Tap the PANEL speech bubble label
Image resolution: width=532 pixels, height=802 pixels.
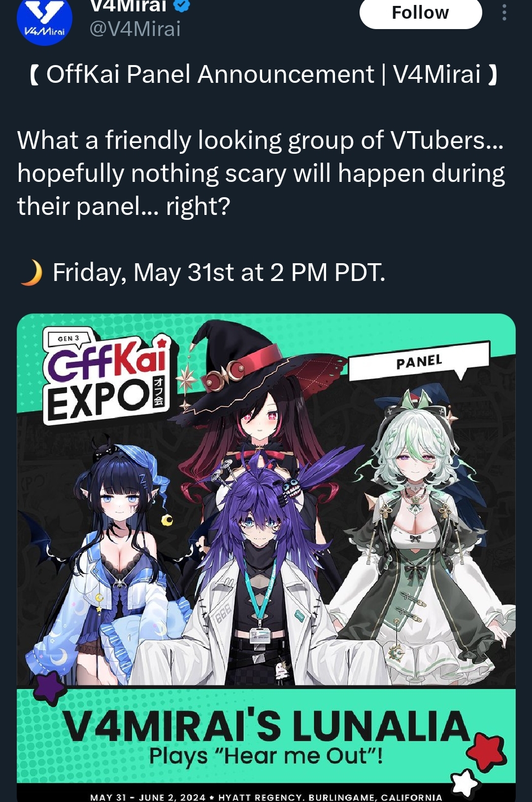tap(420, 361)
